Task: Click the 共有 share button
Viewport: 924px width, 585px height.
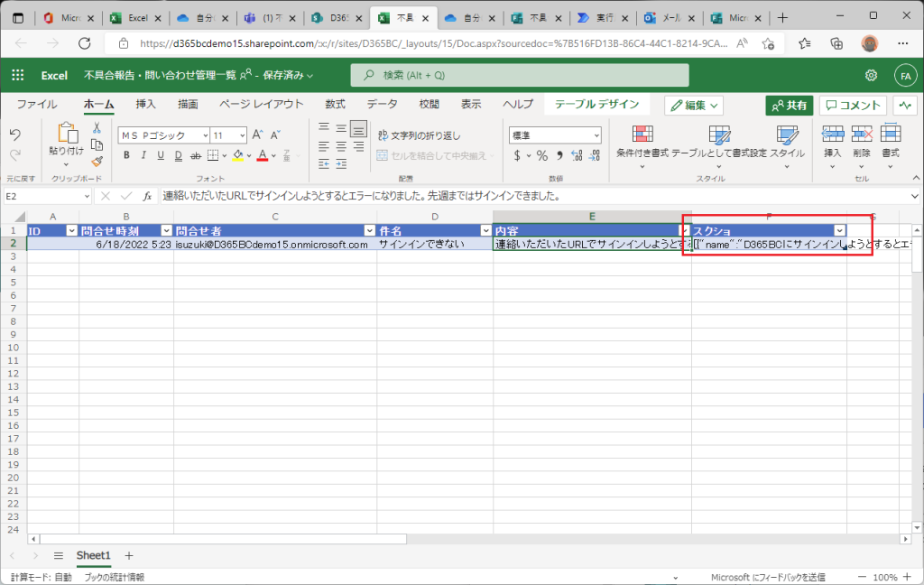Action: [789, 106]
